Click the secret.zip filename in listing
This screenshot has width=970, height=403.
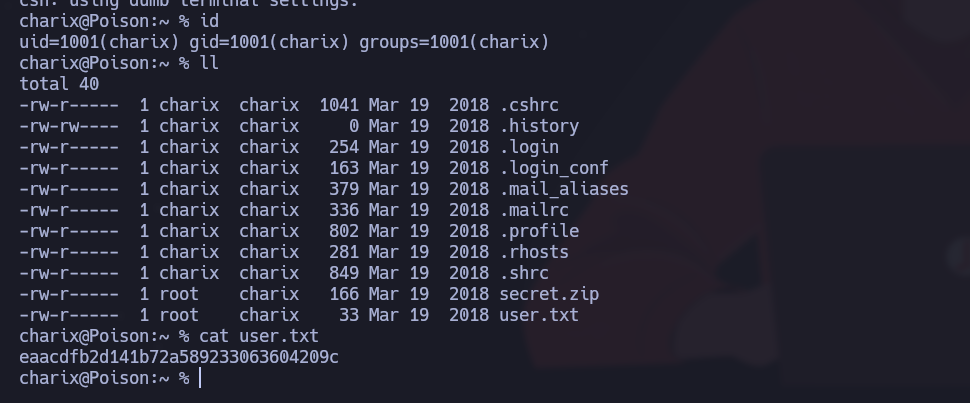click(549, 294)
